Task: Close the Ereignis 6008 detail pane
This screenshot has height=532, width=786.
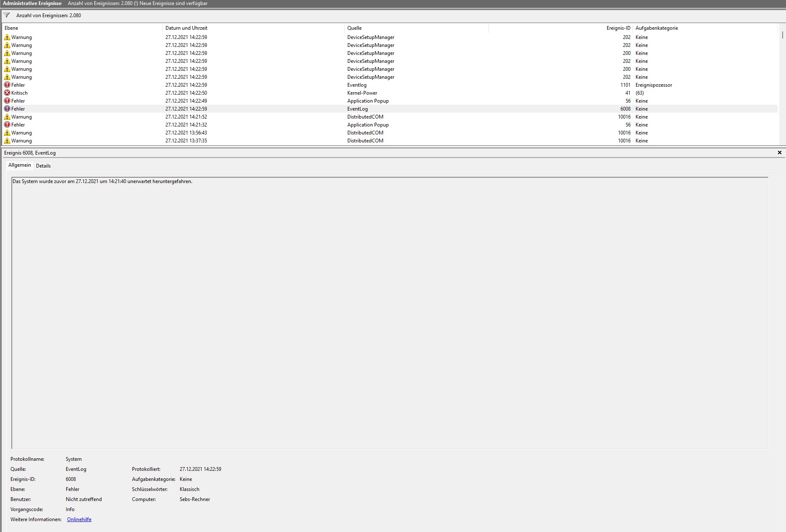Action: (x=780, y=153)
